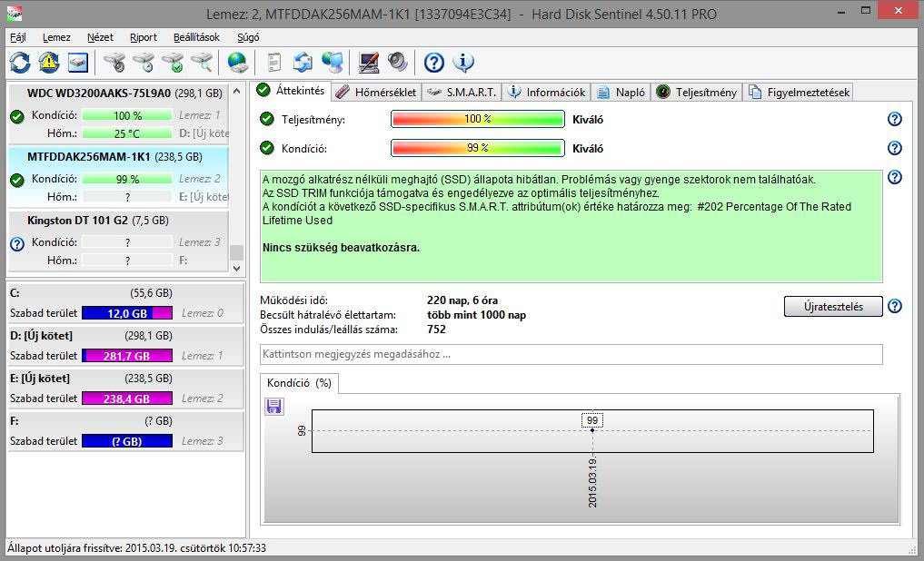Screen dimensions: 924x561
Task: Click the 100 % Teljesítmény performance bar
Action: pos(477,120)
